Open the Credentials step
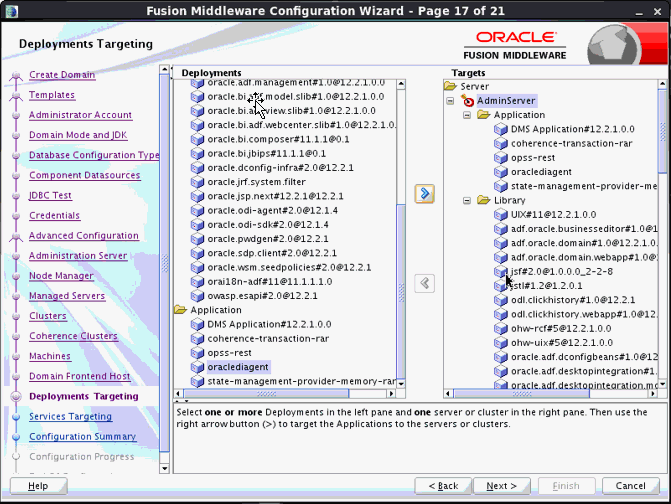The image size is (671, 504). (x=54, y=216)
